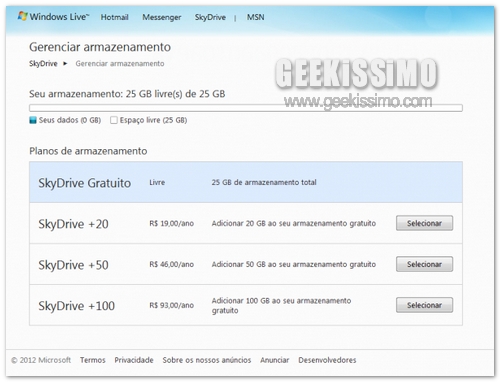This screenshot has height=382, width=500.
Task: Click '25 GB de armazenamento total' text
Action: [x=264, y=182]
